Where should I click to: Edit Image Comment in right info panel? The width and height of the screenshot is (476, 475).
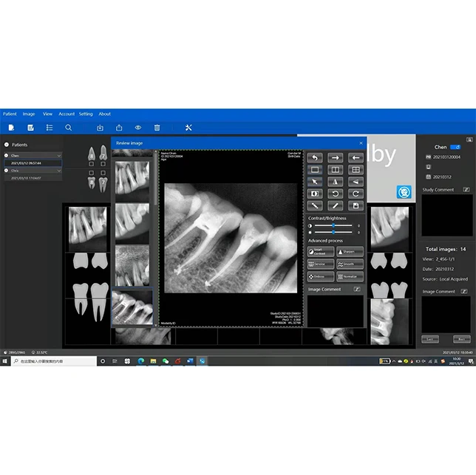(x=464, y=292)
